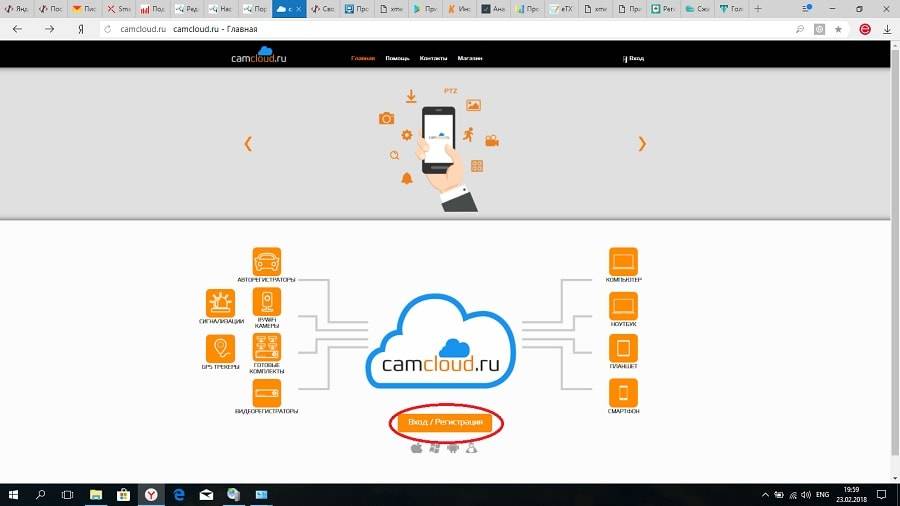Select the Смартфон device icon

(x=623, y=392)
